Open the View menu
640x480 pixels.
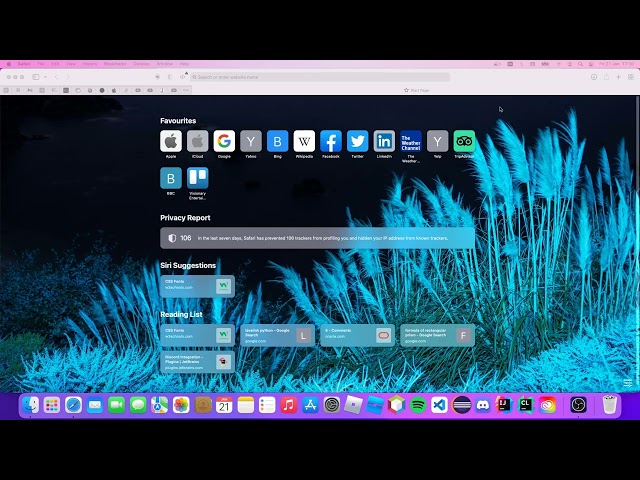pos(71,64)
